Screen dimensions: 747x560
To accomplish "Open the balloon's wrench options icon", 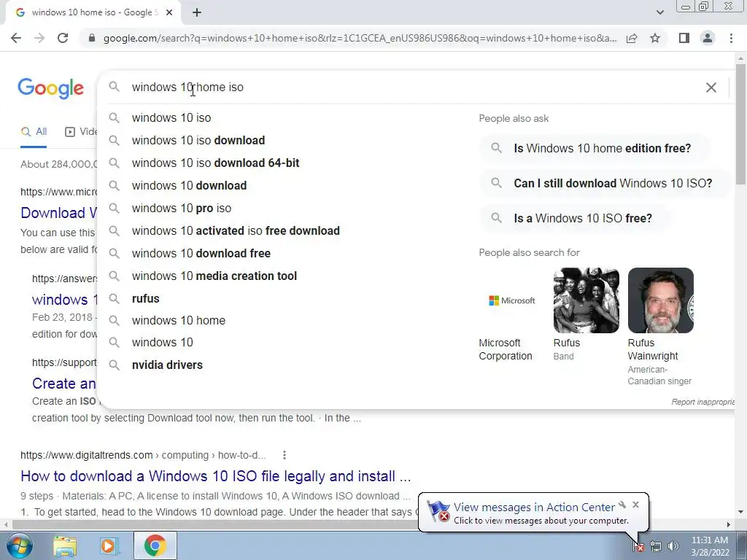I will click(622, 505).
